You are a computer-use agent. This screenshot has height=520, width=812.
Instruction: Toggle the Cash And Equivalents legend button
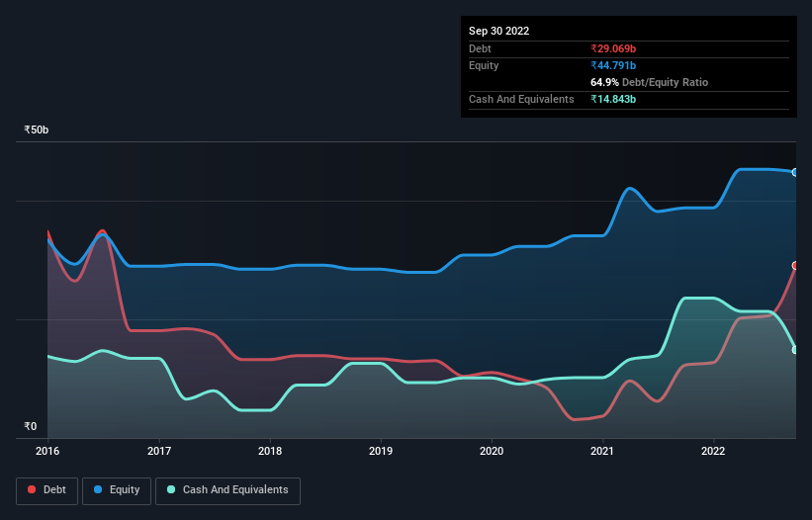tap(227, 490)
